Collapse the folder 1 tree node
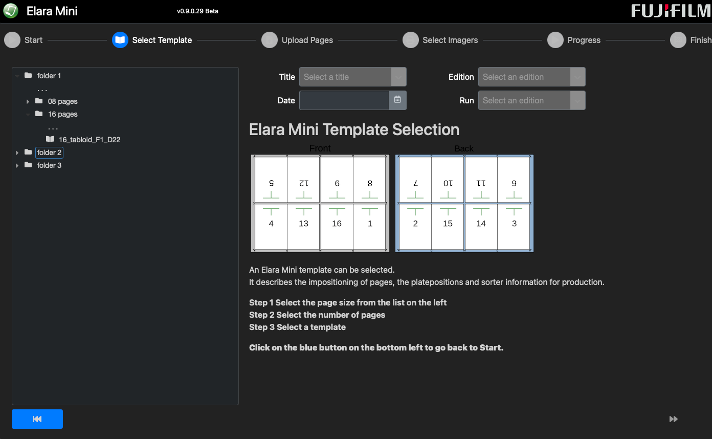 (17, 76)
